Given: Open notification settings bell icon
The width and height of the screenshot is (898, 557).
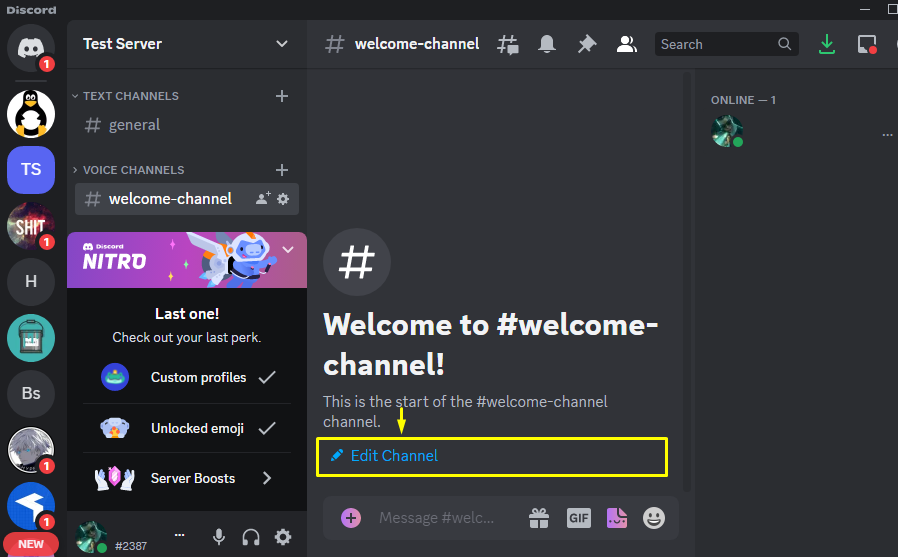Looking at the screenshot, I should [x=547, y=44].
